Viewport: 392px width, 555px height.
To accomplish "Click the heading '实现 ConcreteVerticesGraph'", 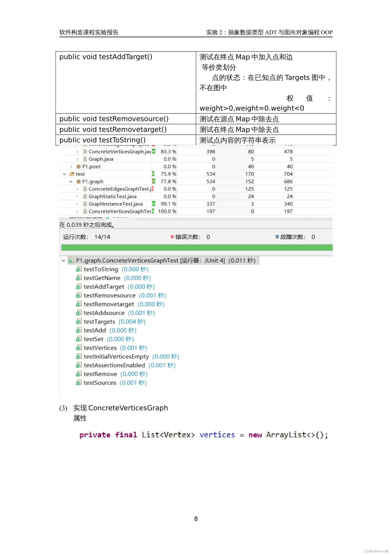I will [120, 408].
